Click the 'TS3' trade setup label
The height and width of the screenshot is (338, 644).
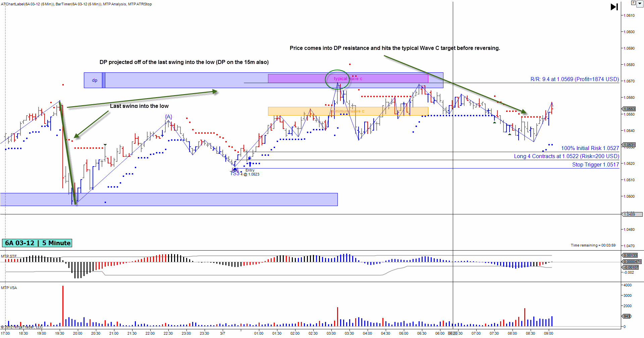pos(235,173)
